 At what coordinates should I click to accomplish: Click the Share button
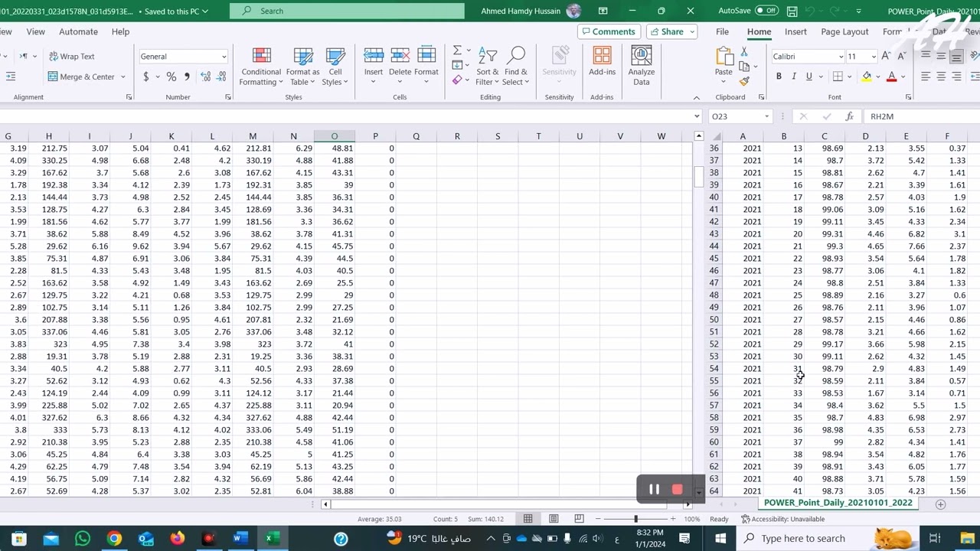tap(671, 31)
